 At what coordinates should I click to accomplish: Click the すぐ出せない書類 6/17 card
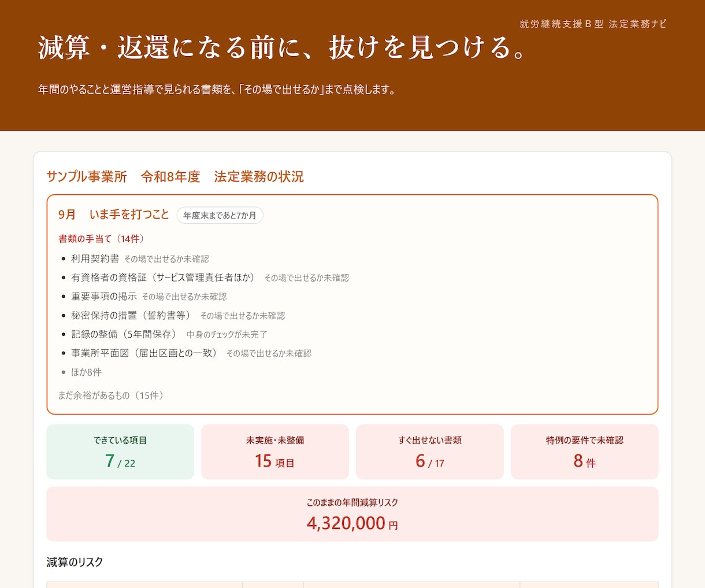[430, 452]
